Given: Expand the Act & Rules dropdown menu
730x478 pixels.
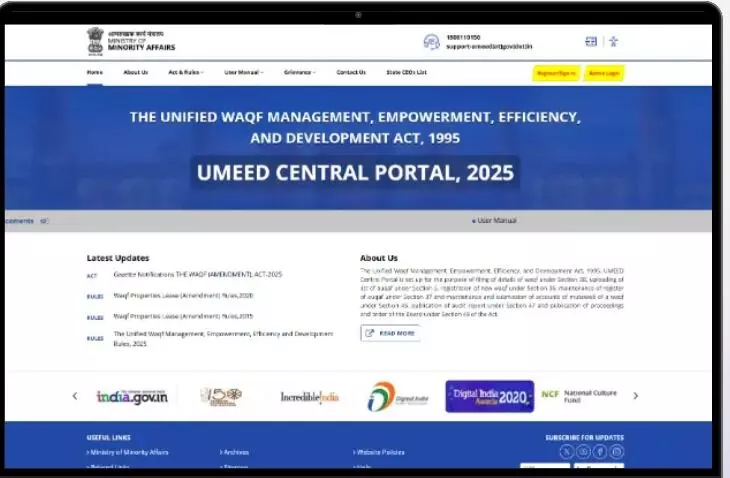Looking at the screenshot, I should pos(185,73).
